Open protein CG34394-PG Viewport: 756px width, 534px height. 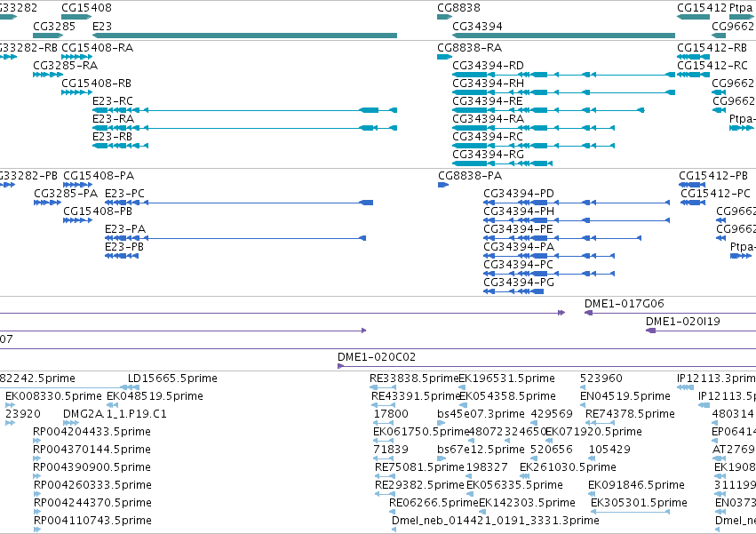tap(519, 283)
